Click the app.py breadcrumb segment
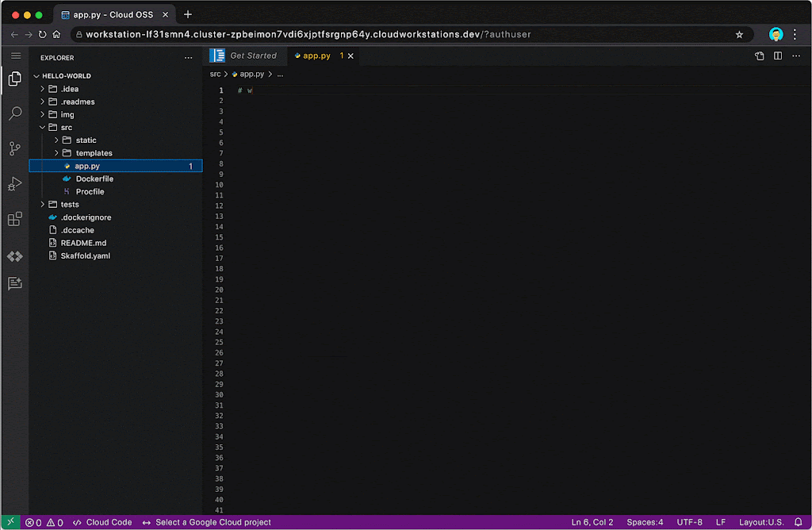Screen dimensions: 812x530 pyautogui.click(x=248, y=75)
